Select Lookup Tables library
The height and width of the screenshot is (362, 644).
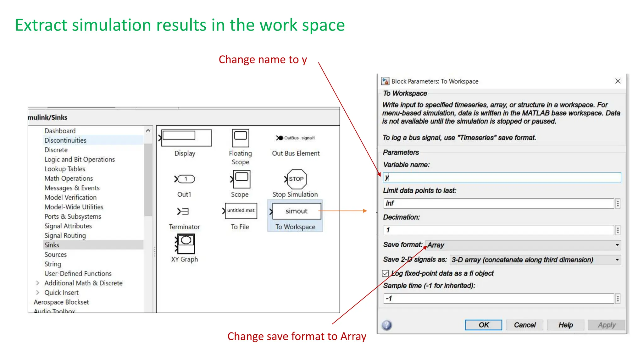[x=65, y=169]
